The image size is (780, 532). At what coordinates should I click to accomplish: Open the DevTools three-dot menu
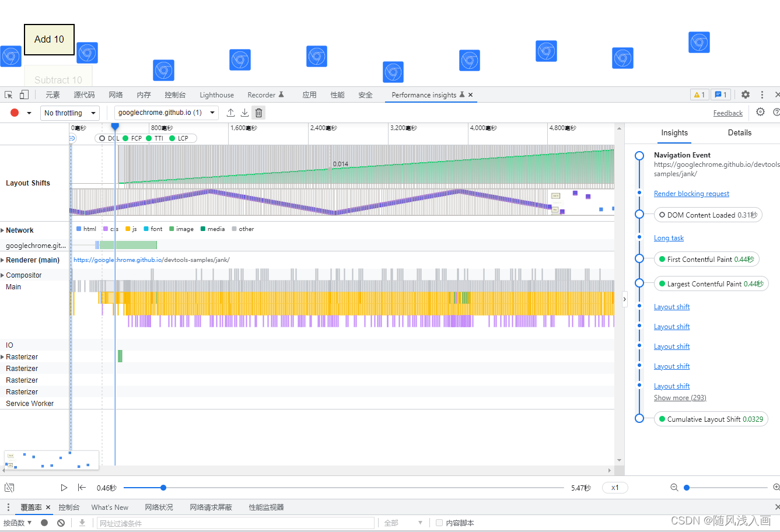click(762, 94)
